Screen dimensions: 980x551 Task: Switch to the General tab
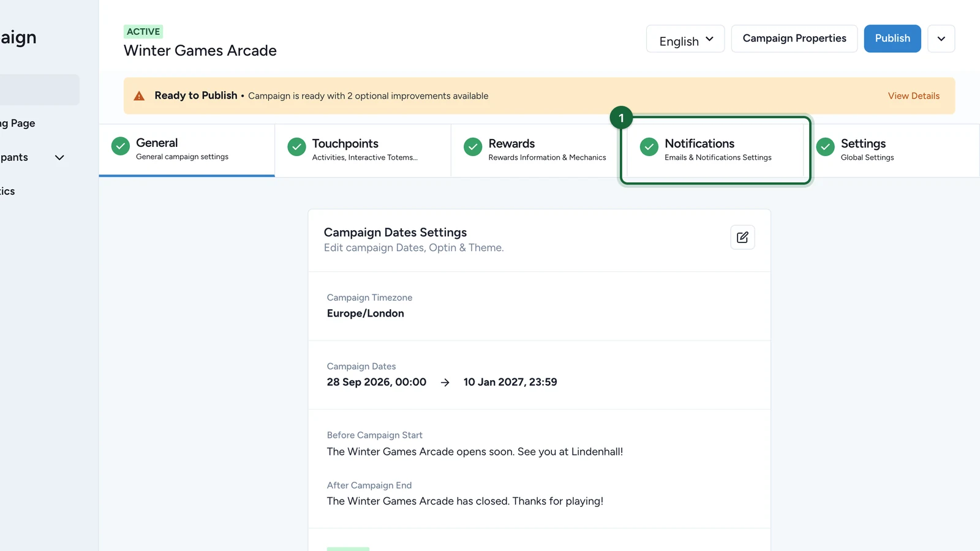[187, 150]
